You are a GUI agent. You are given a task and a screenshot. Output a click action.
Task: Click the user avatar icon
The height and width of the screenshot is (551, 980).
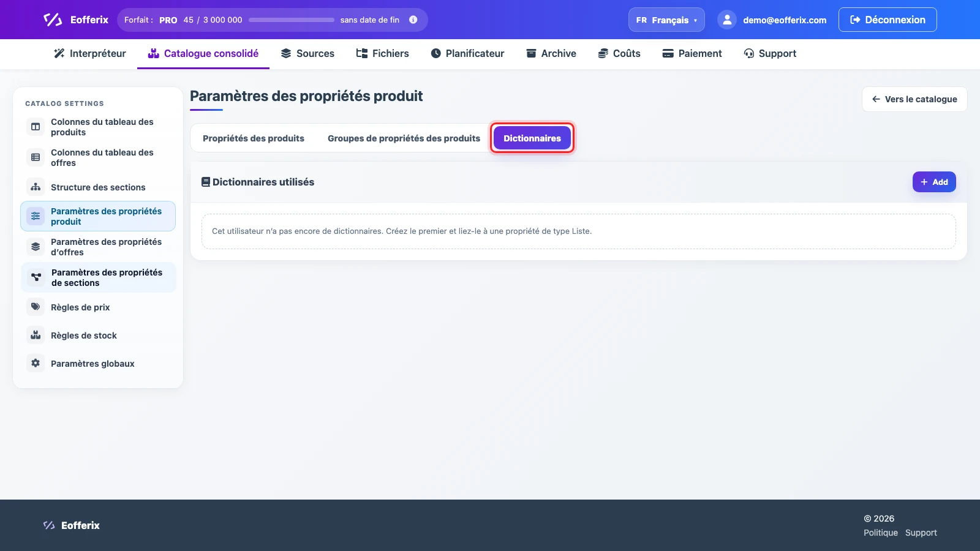pos(727,20)
